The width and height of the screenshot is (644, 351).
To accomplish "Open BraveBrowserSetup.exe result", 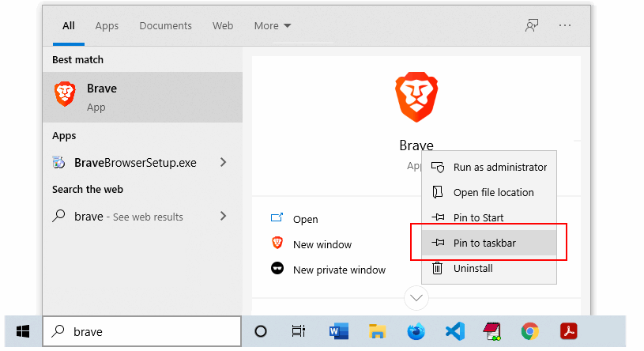I will (x=142, y=162).
